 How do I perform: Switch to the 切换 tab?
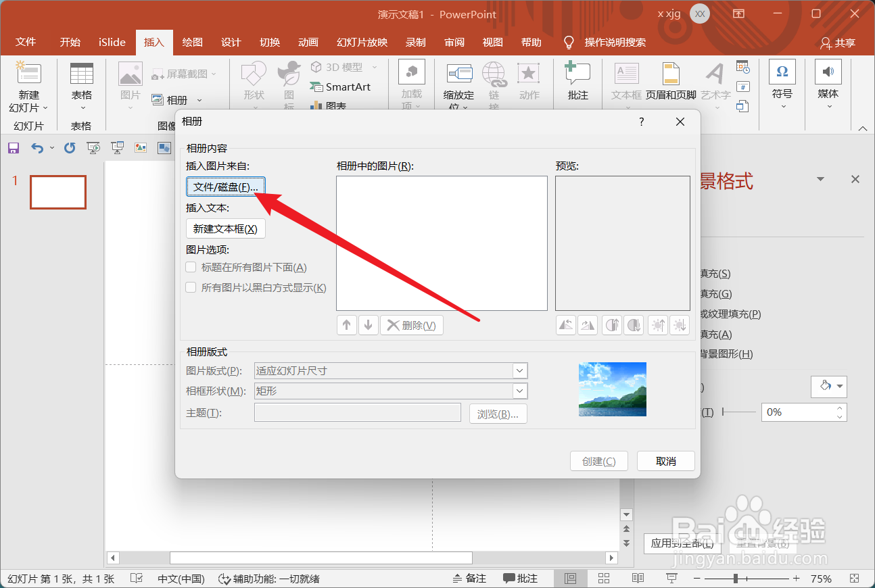point(270,42)
